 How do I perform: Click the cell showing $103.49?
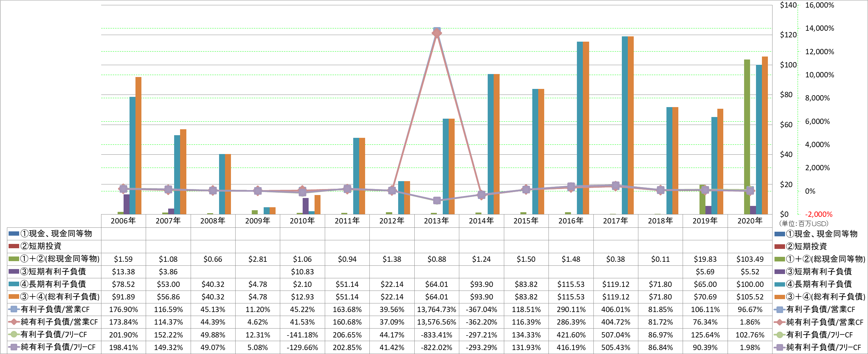click(750, 259)
